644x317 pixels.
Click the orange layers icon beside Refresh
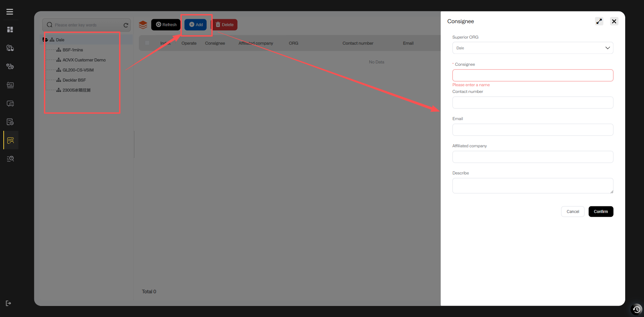point(143,25)
